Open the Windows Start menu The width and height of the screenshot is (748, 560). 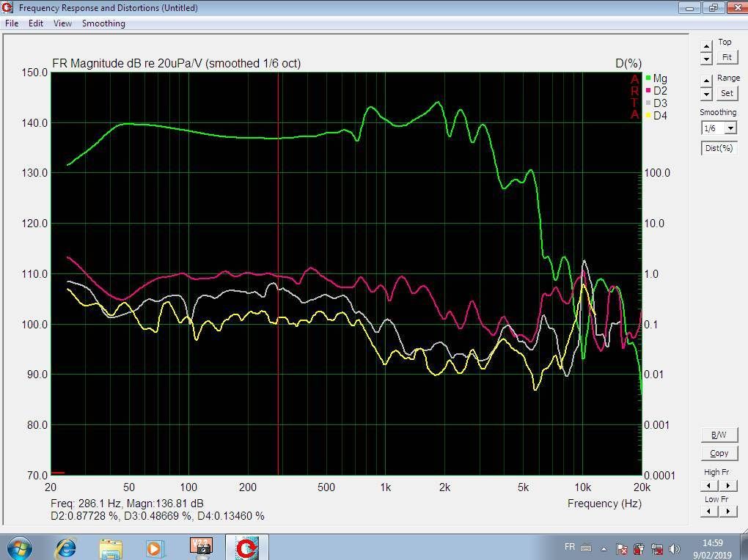tap(19, 548)
